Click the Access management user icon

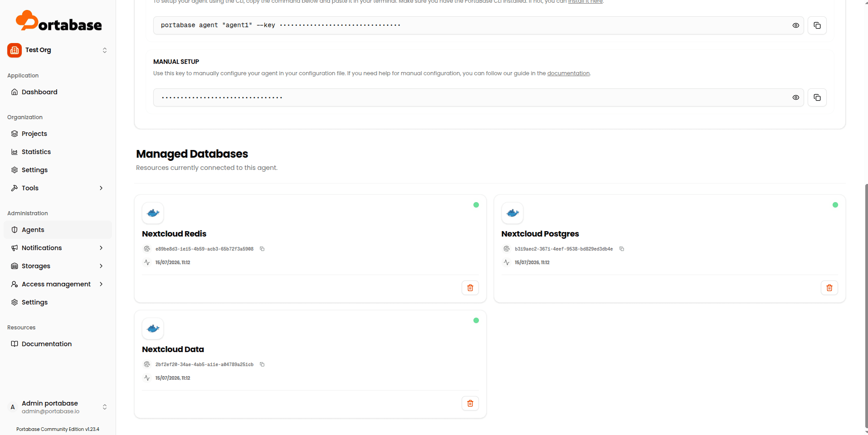click(x=15, y=284)
